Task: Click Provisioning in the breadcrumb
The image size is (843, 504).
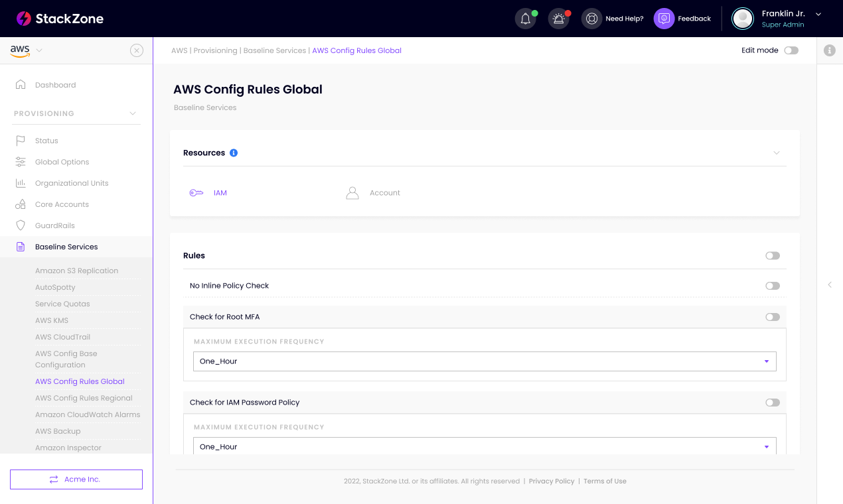Action: click(x=215, y=50)
